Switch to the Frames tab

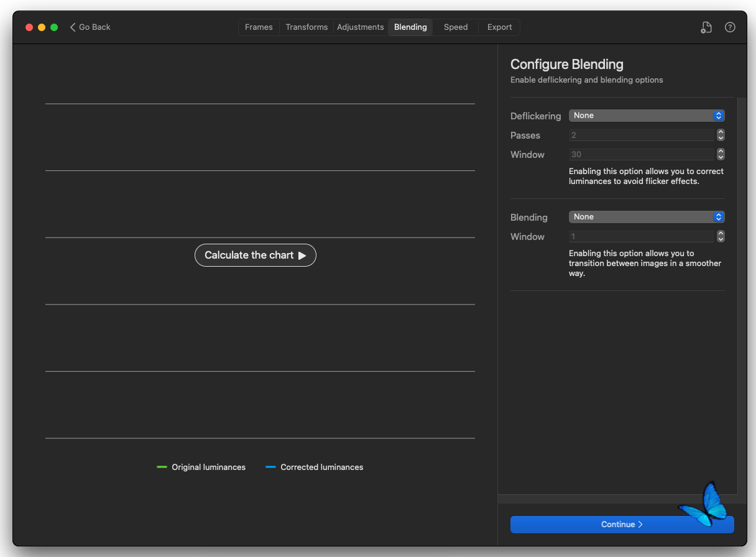tap(259, 27)
